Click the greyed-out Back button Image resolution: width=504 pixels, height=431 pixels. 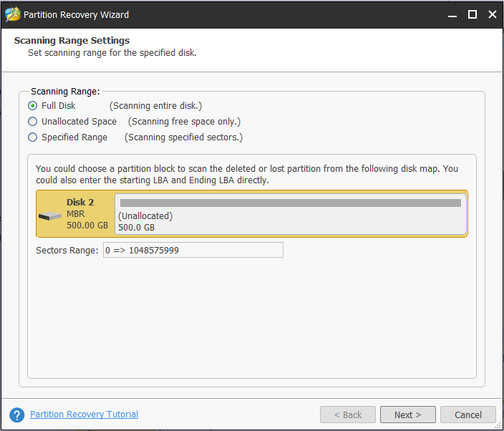coord(348,415)
